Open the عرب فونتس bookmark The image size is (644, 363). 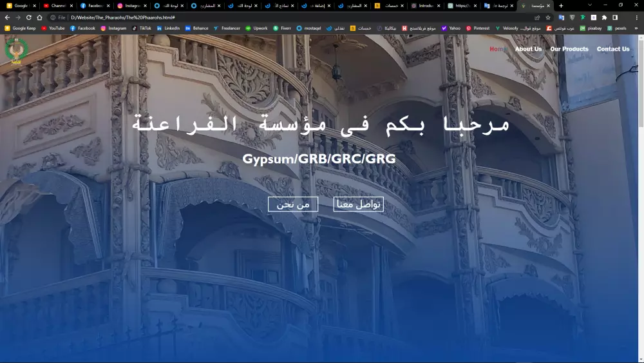(x=560, y=28)
